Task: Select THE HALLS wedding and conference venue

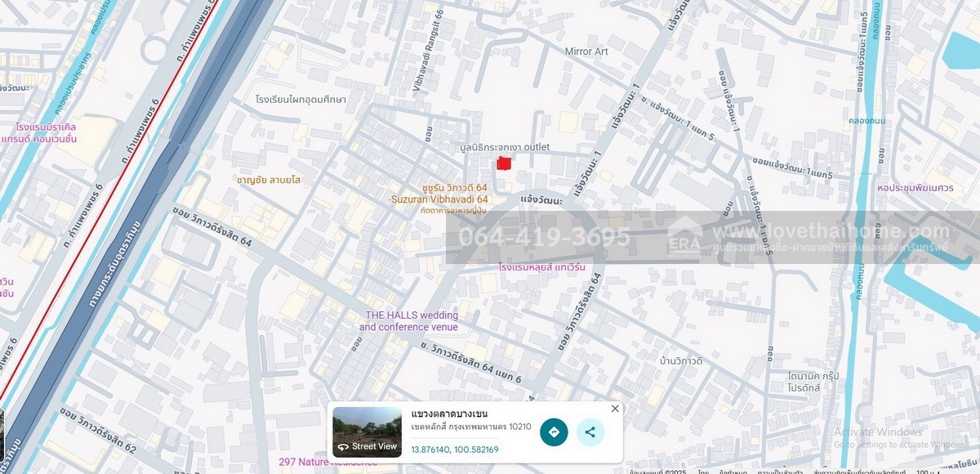Action: coord(412,321)
